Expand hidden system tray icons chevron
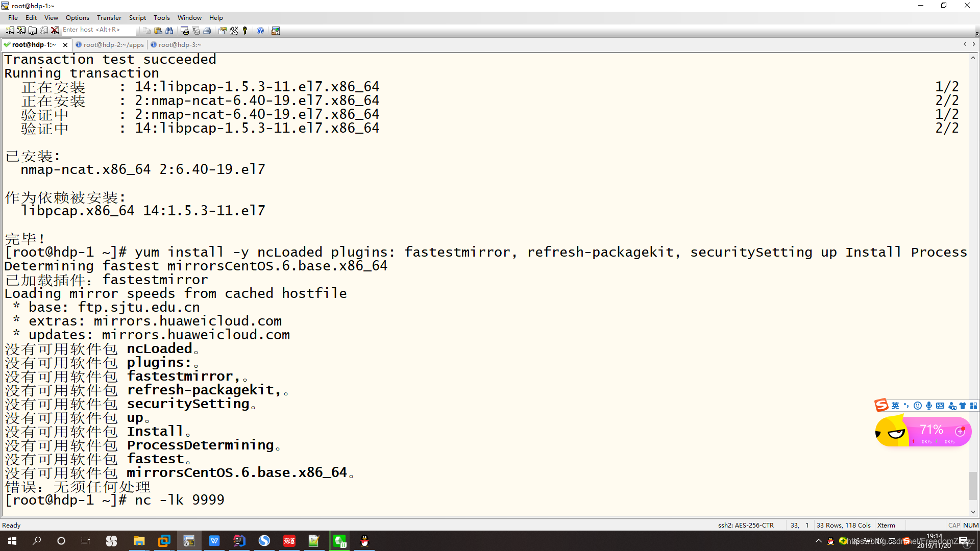Screen dimensions: 980x551 819,541
